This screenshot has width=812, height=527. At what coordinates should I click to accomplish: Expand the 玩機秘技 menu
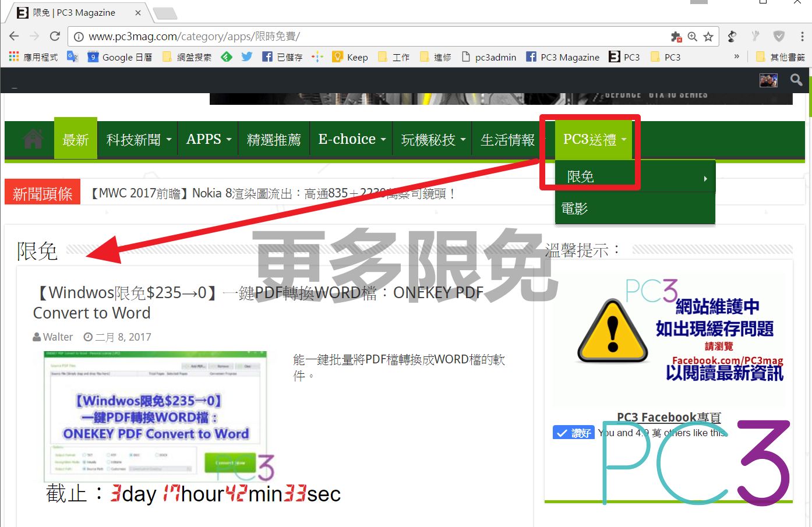(433, 140)
